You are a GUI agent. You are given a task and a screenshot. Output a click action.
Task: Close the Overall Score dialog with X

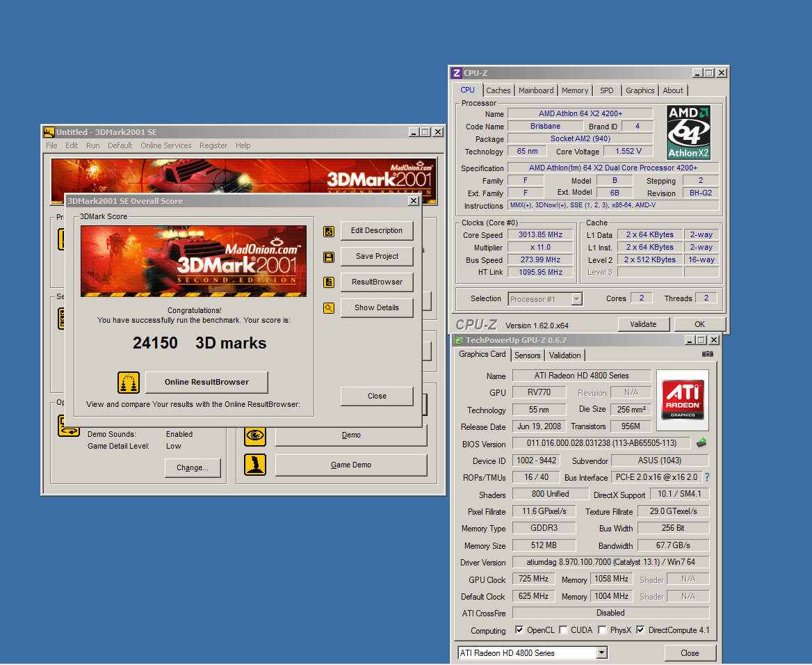(x=413, y=201)
